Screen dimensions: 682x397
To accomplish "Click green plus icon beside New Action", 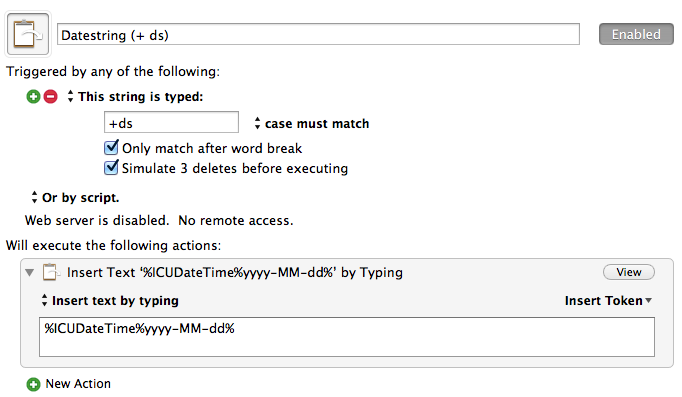I will (33, 384).
